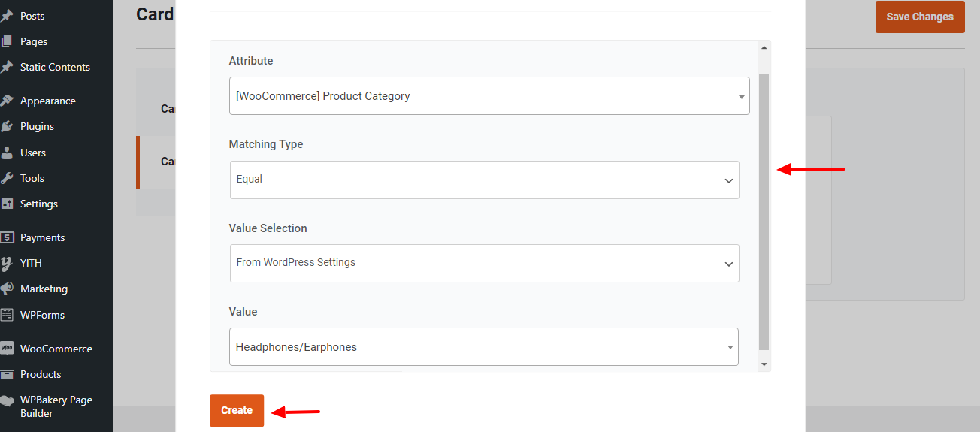Click the Marketing megaphone icon
Image resolution: width=980 pixels, height=432 pixels.
(8, 289)
